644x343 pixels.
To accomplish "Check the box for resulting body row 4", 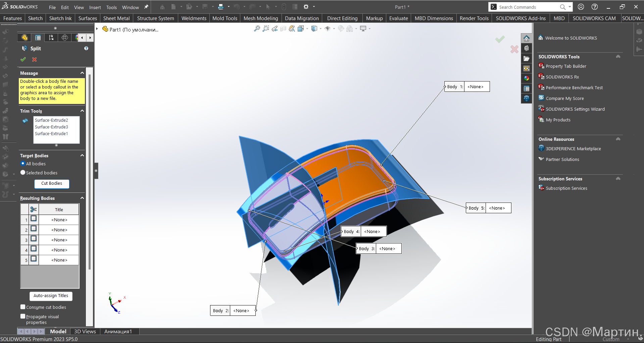I will [x=34, y=249].
